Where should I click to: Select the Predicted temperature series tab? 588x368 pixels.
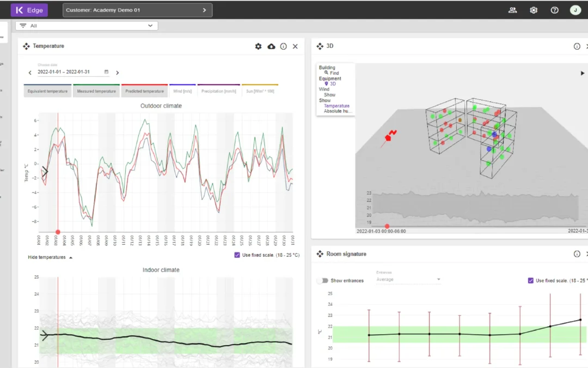[x=144, y=91]
